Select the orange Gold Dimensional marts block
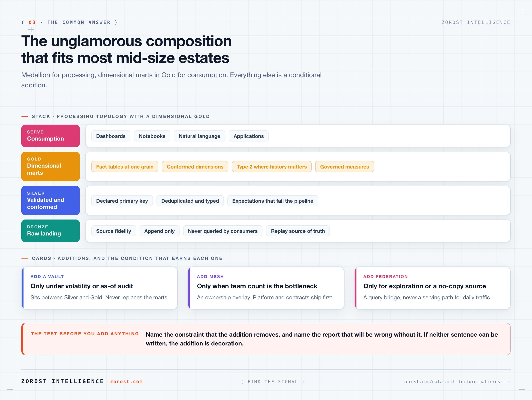The height and width of the screenshot is (400, 532). pyautogui.click(x=51, y=167)
